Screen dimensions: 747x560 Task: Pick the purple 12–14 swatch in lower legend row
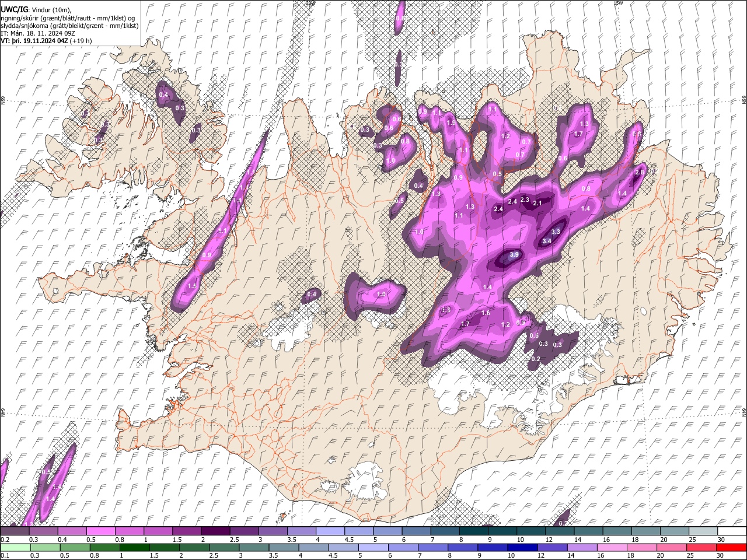click(x=551, y=547)
